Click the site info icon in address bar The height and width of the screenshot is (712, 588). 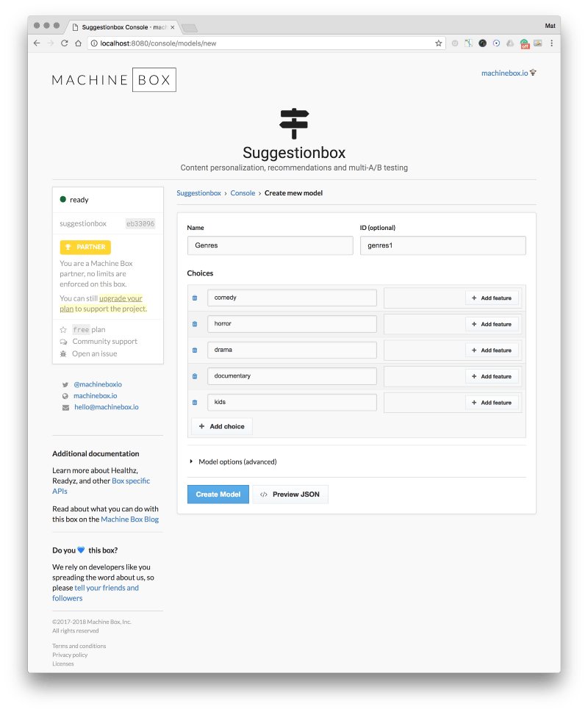[x=94, y=43]
